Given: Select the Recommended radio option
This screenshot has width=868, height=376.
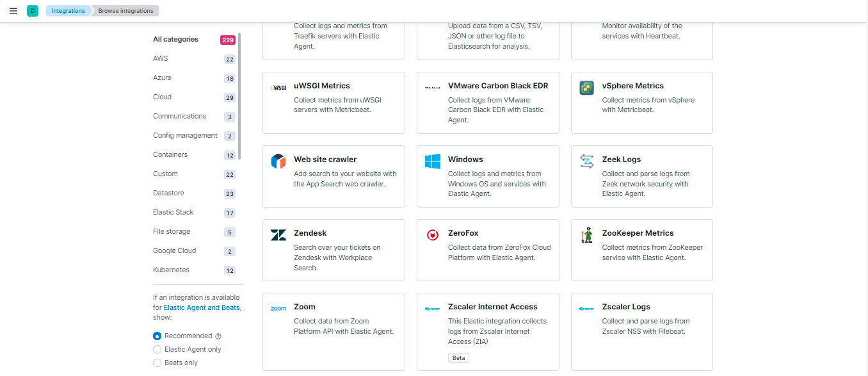Looking at the screenshot, I should pos(157,336).
